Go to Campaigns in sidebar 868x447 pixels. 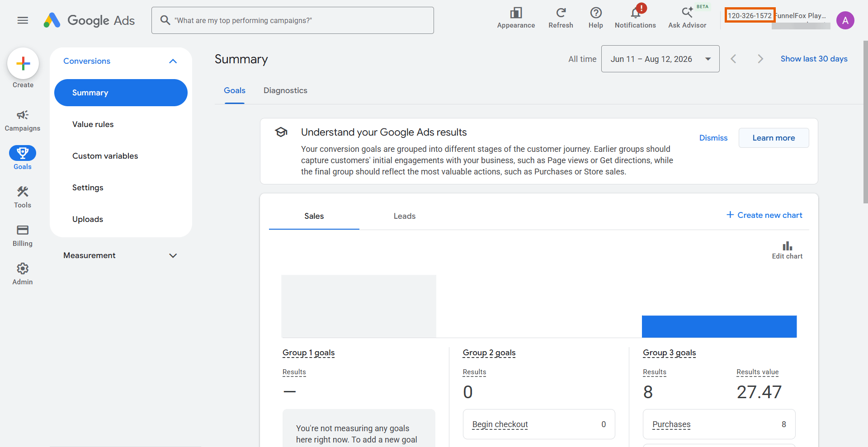pyautogui.click(x=23, y=121)
